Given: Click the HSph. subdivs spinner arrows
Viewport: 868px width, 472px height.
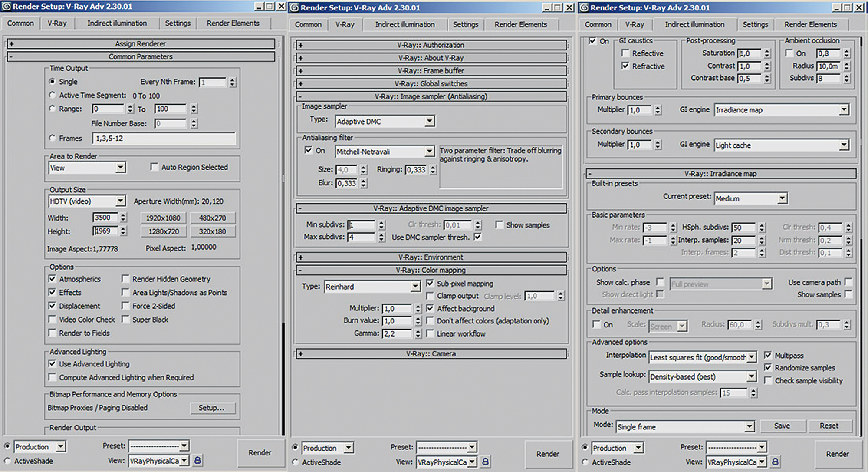Looking at the screenshot, I should coord(762,228).
